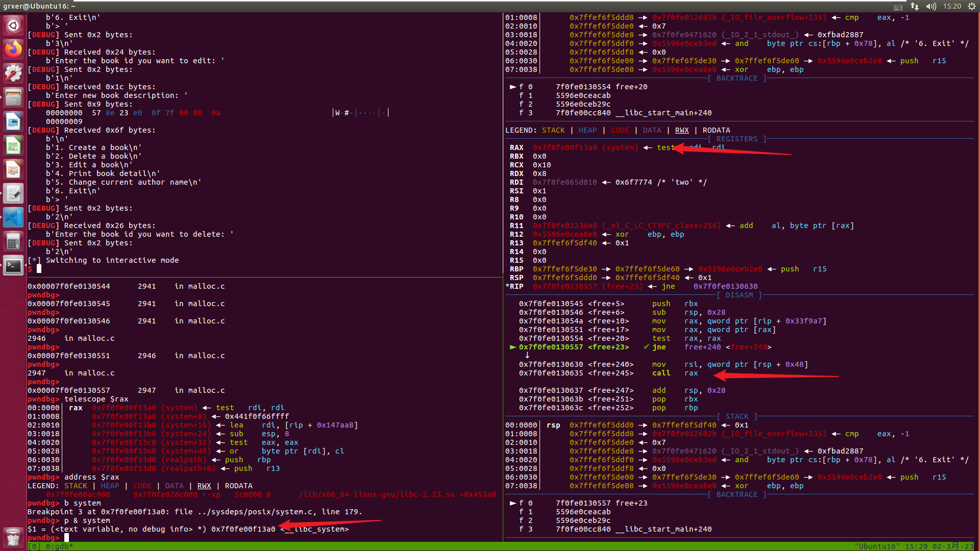980x551 pixels.
Task: Click '5. Change current author name' line
Action: (x=124, y=182)
